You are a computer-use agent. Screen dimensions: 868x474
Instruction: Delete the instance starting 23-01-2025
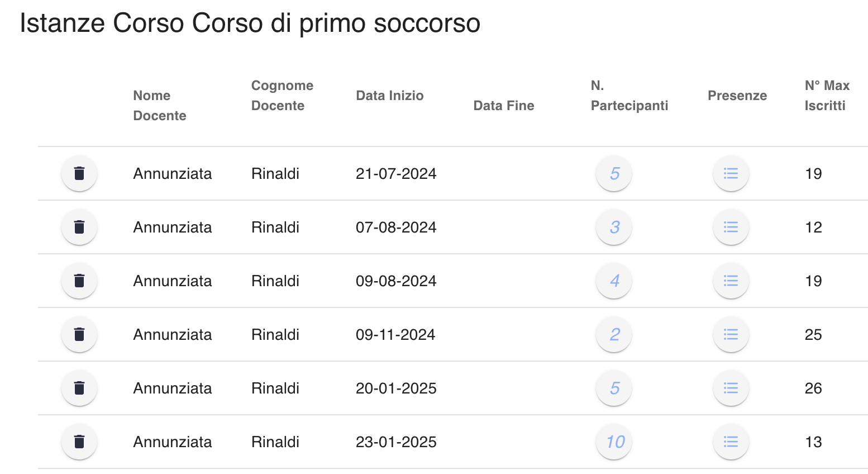(79, 442)
